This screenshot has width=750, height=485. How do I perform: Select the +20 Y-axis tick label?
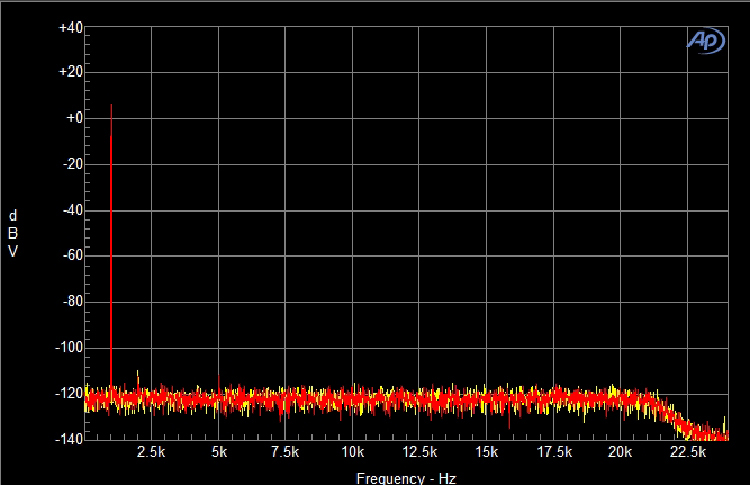point(70,73)
